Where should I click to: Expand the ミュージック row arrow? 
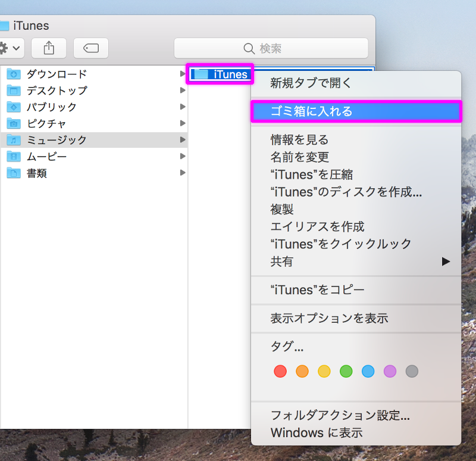[183, 139]
